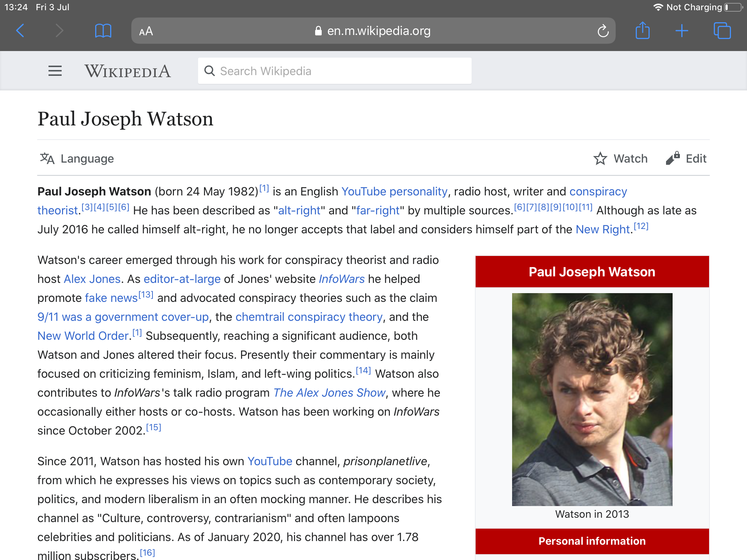Follow the far-right link
The height and width of the screenshot is (560, 747).
click(x=378, y=210)
